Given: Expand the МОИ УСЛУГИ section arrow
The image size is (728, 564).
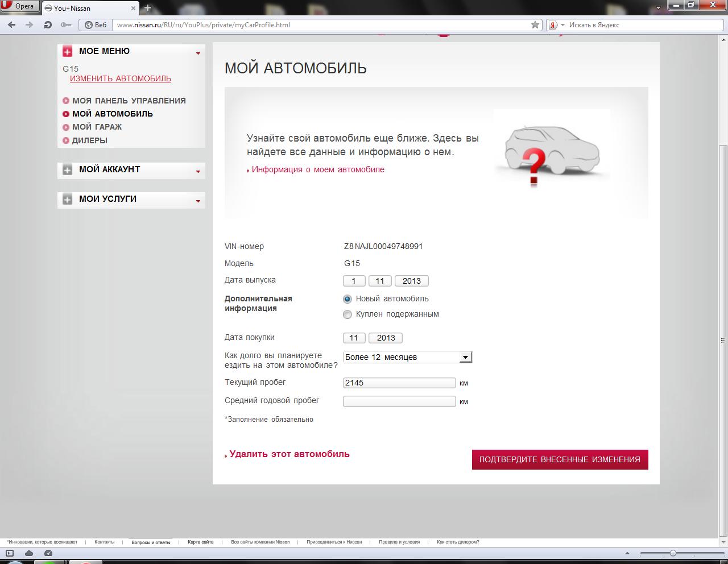Looking at the screenshot, I should 198,201.
